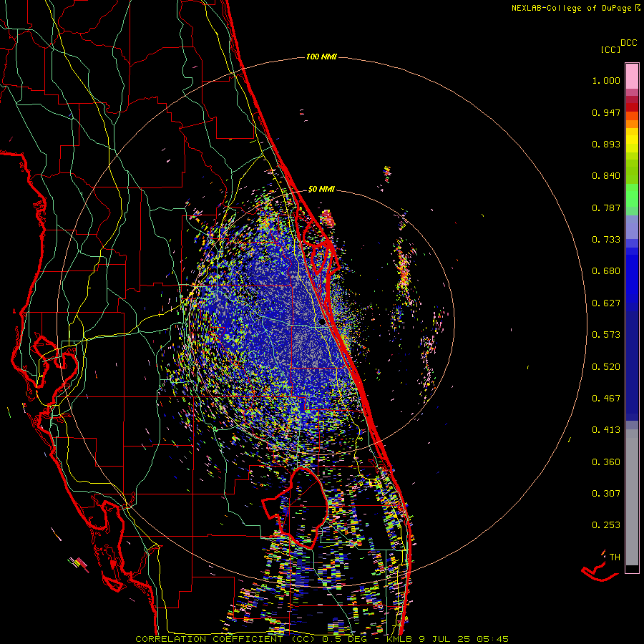644x644 pixels.
Task: Click the CORRELATION COEFFICIENT (CC) caption text
Action: click(225, 639)
